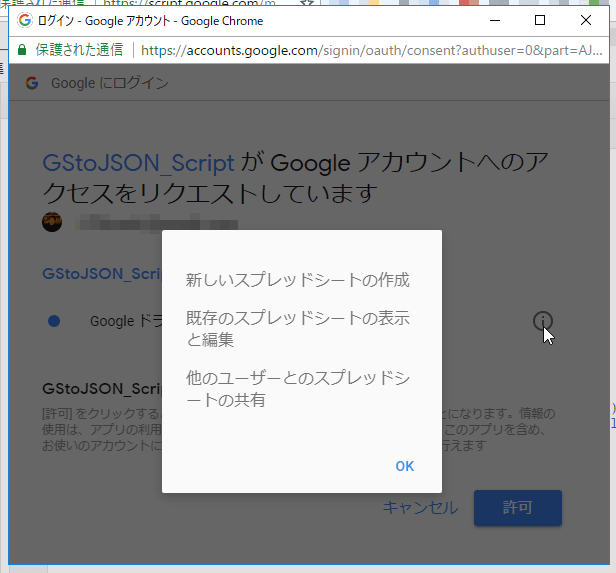This screenshot has height=573, width=616.
Task: Click the Google logo in sign-in header
Action: [32, 83]
